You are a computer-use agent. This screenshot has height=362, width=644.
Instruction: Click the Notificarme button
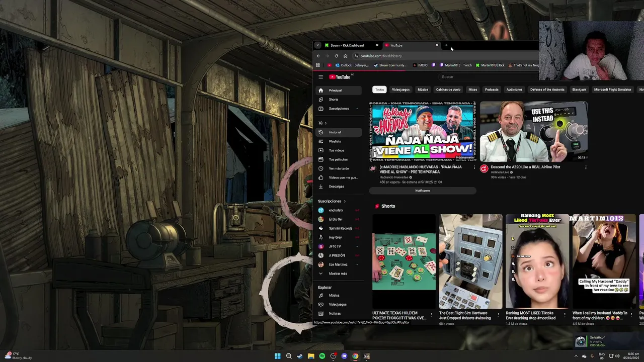click(x=423, y=191)
